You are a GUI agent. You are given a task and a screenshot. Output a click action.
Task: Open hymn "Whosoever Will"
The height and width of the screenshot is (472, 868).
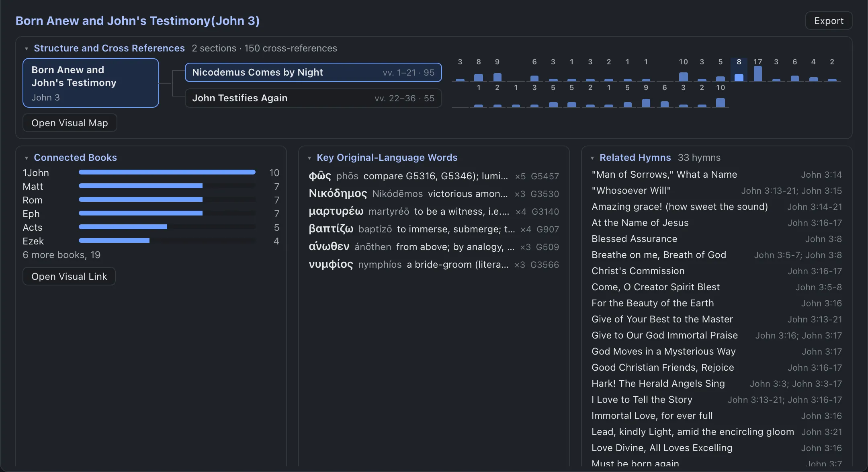[717, 191]
